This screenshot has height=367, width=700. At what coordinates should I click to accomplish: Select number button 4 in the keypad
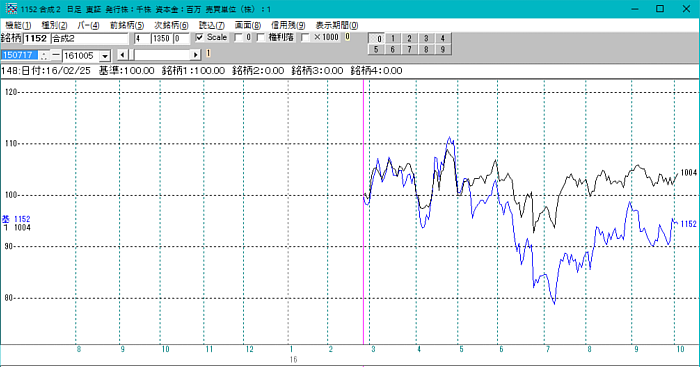[x=442, y=38]
